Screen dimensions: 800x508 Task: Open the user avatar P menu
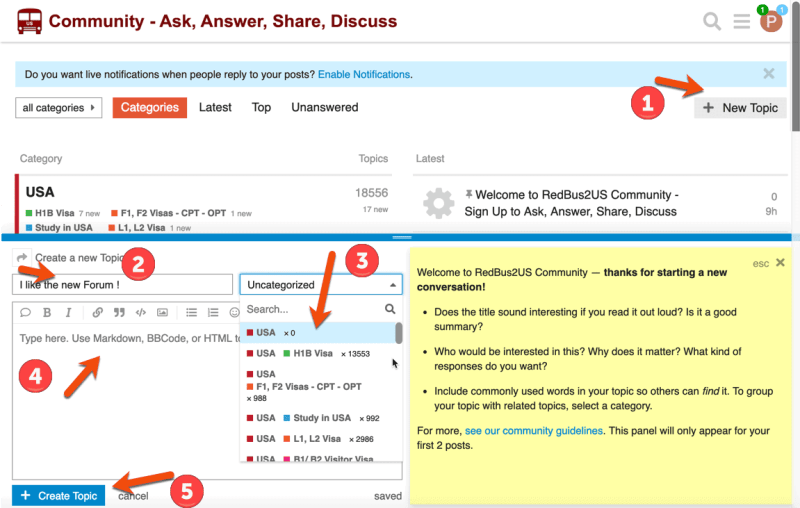(771, 22)
